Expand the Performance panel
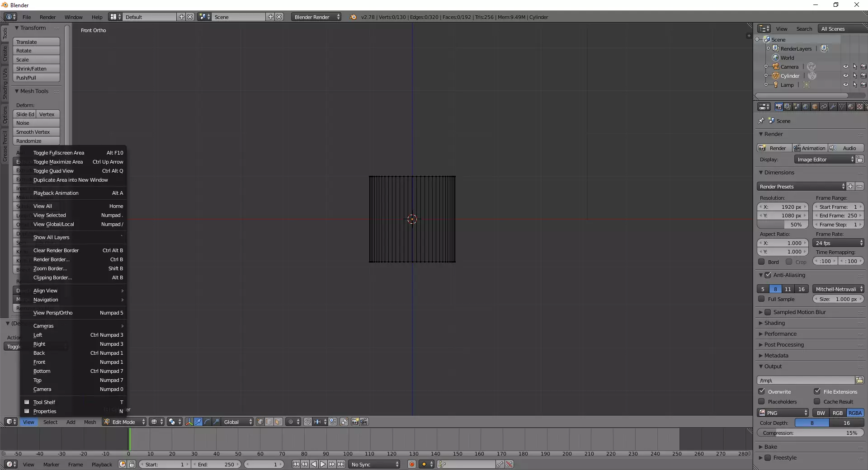This screenshot has height=470, width=868. tap(780, 334)
